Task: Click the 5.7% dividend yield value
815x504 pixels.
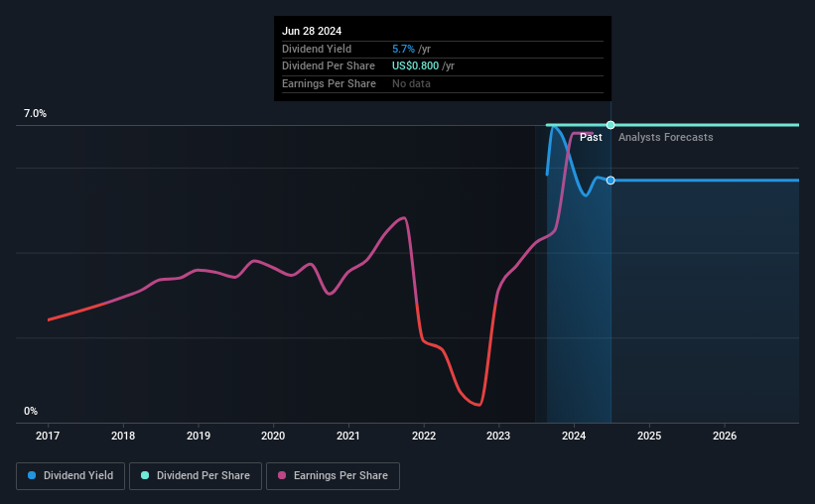Action: coord(403,49)
